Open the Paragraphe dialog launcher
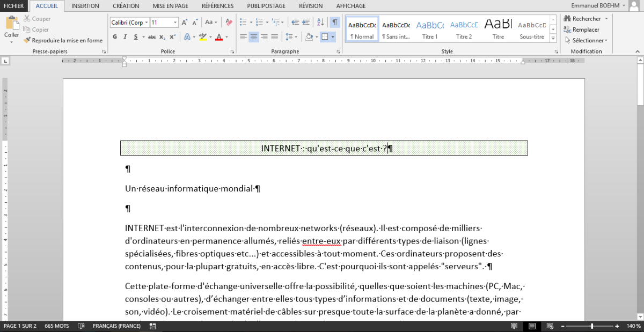644x332 pixels. [x=339, y=52]
